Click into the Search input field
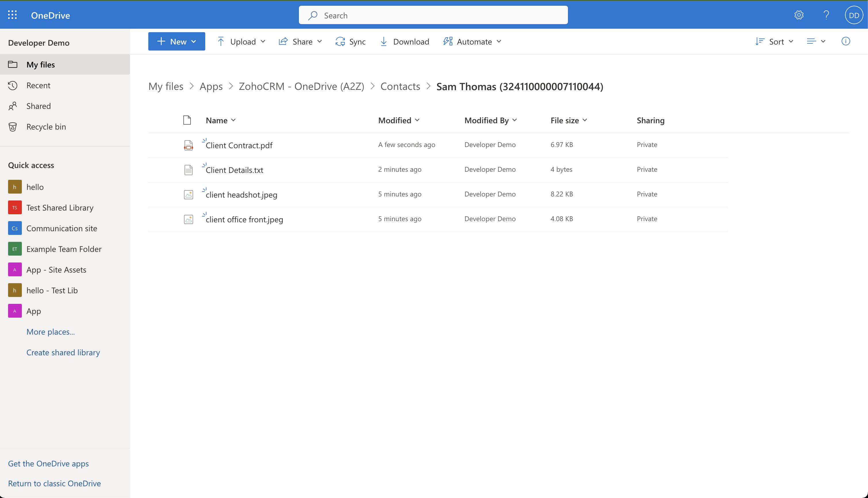This screenshot has width=868, height=498. tap(433, 15)
